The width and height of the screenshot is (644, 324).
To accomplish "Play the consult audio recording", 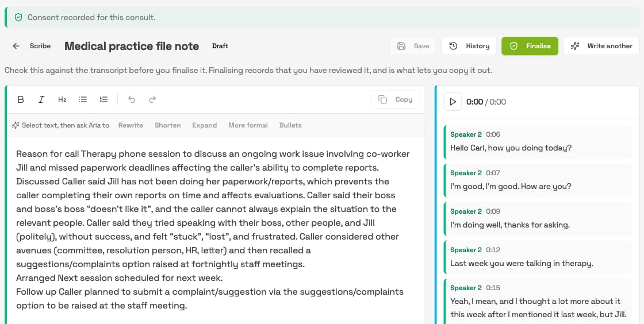I will point(453,102).
